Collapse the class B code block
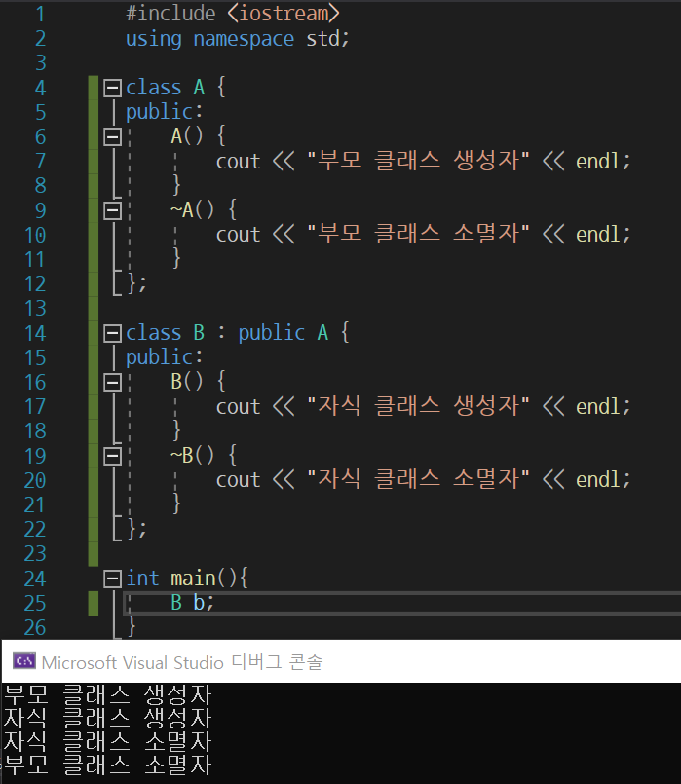This screenshot has height=784, width=681. coord(112,333)
